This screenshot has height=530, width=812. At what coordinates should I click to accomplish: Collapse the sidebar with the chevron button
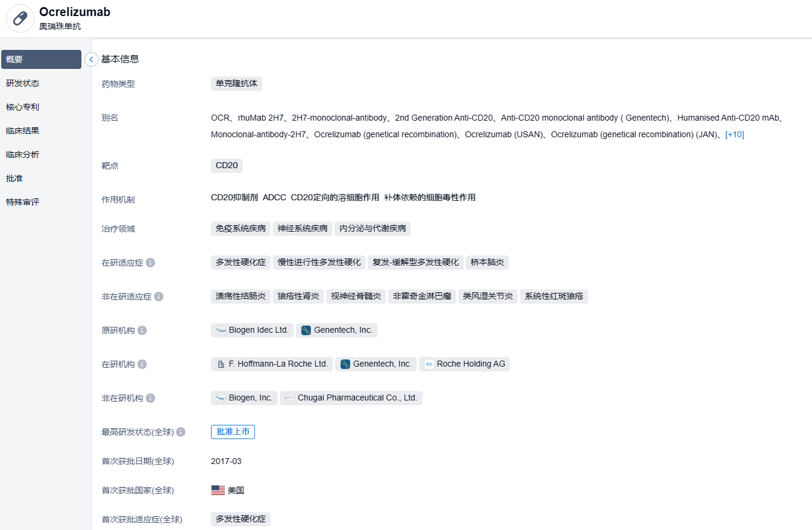coord(92,59)
